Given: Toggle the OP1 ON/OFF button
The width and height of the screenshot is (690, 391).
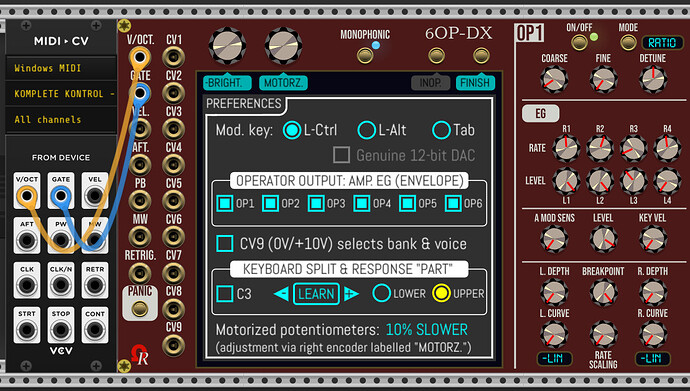Looking at the screenshot, I should 579,43.
